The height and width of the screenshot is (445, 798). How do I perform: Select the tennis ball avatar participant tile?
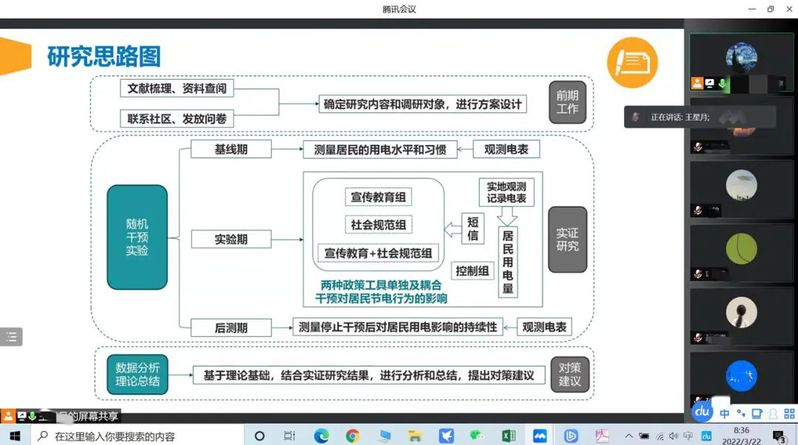click(741, 247)
